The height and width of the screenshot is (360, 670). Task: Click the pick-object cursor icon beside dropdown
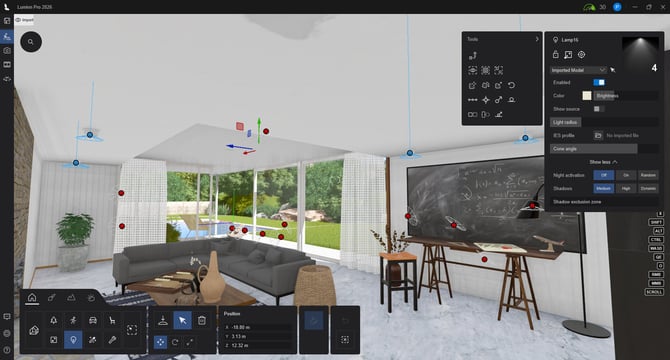[613, 70]
